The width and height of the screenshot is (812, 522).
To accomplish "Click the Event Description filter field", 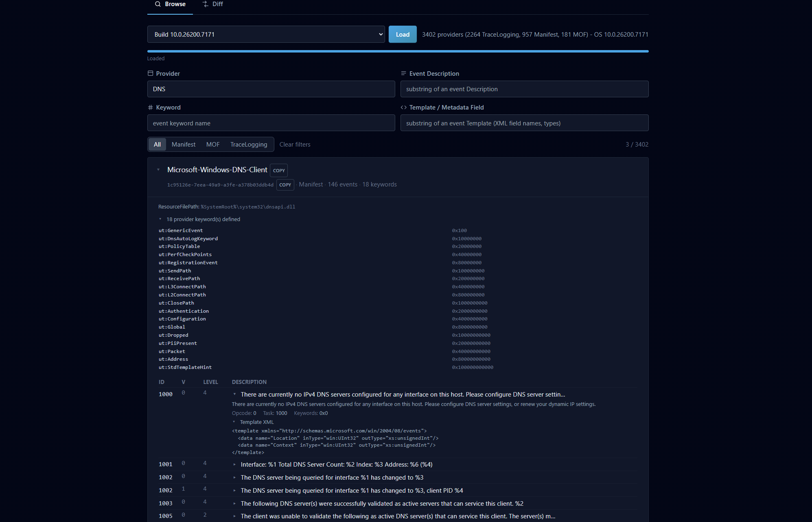I will 524,89.
